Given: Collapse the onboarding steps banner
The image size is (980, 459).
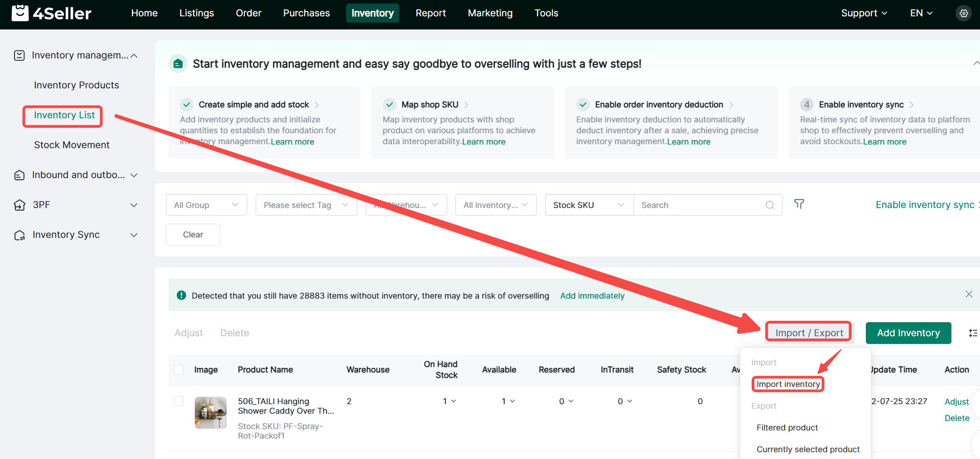Looking at the screenshot, I should [975, 63].
